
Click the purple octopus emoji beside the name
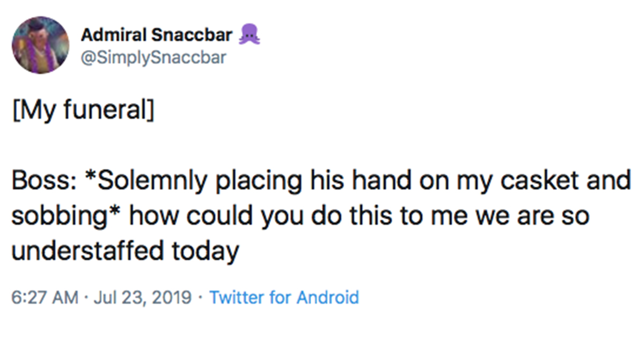249,35
